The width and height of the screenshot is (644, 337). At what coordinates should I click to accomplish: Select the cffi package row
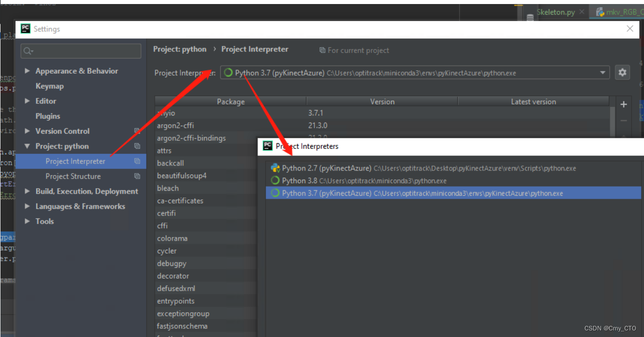206,226
